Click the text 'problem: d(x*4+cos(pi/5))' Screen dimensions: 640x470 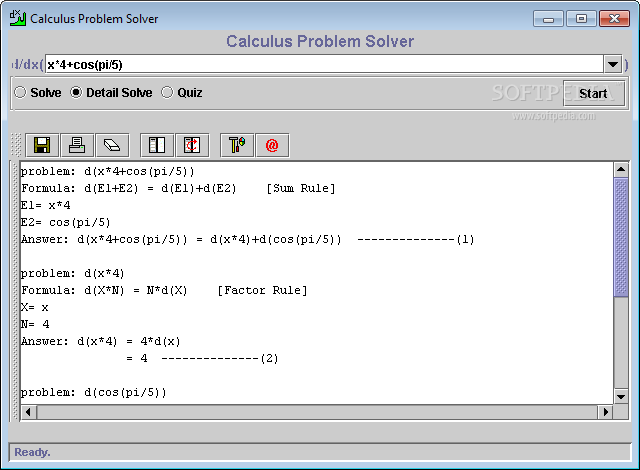[108, 171]
